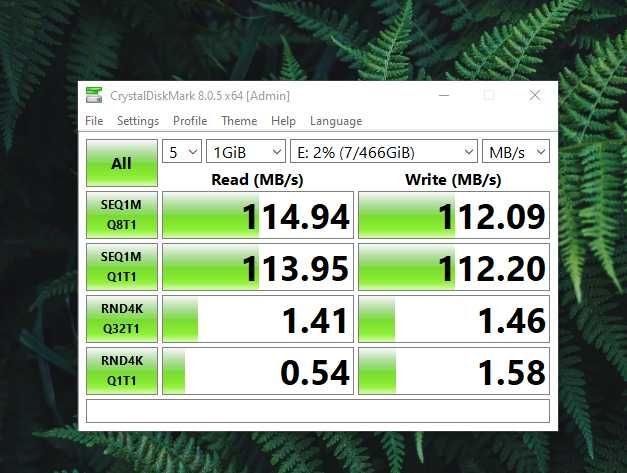
Task: Open the Settings menu
Action: pos(138,121)
